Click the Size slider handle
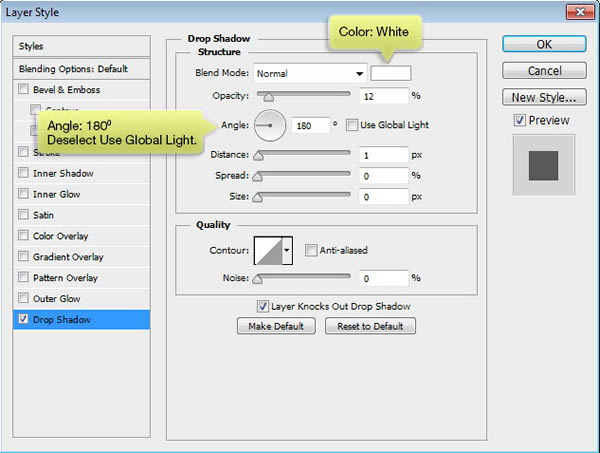Image resolution: width=600 pixels, height=453 pixels. (258, 197)
